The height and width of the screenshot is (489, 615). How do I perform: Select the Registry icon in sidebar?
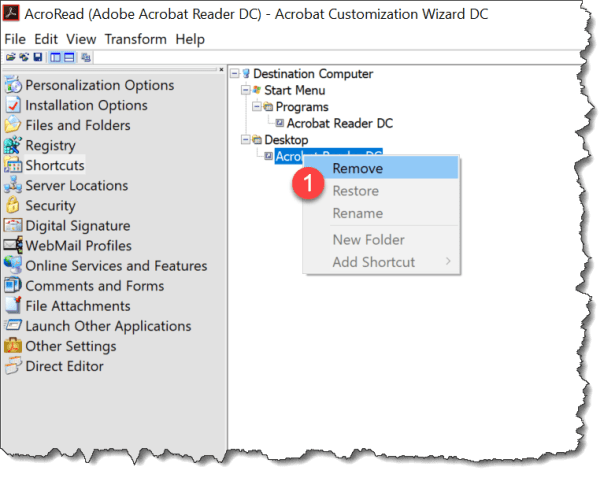tap(13, 145)
